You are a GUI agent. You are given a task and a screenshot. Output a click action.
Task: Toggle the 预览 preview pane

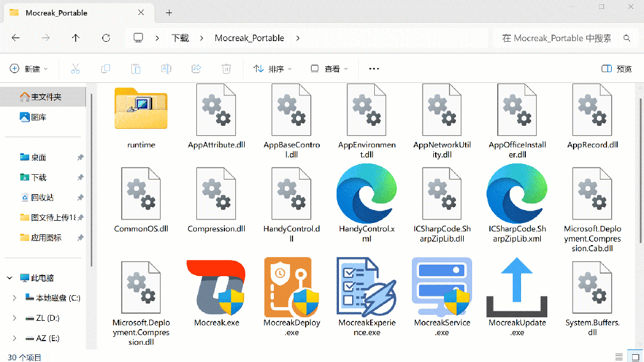point(617,69)
